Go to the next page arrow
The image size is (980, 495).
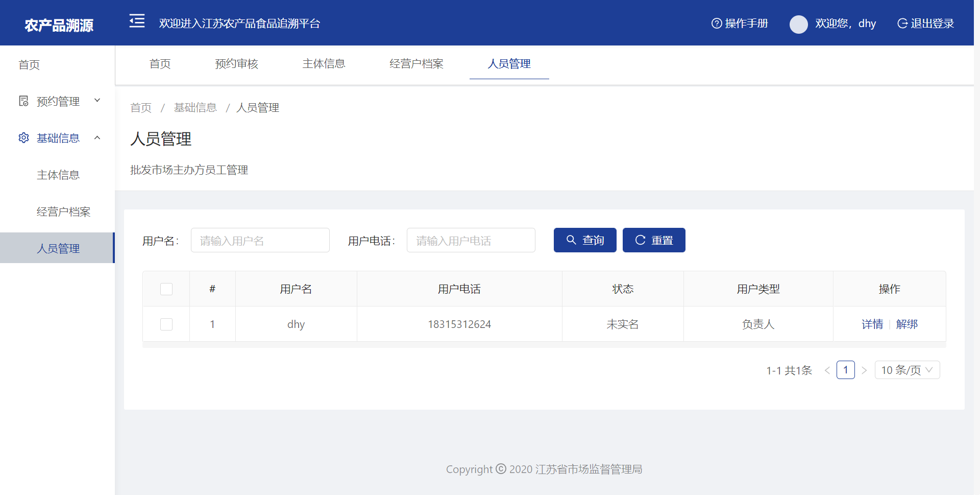click(864, 370)
